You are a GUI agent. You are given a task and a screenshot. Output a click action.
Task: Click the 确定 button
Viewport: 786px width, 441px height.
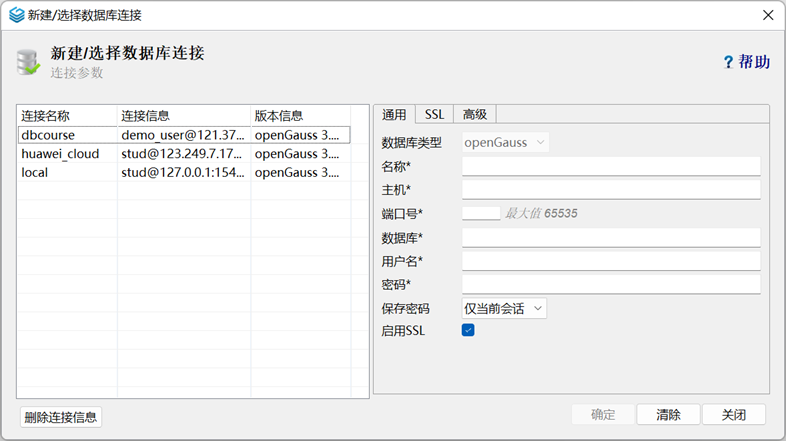click(x=603, y=414)
